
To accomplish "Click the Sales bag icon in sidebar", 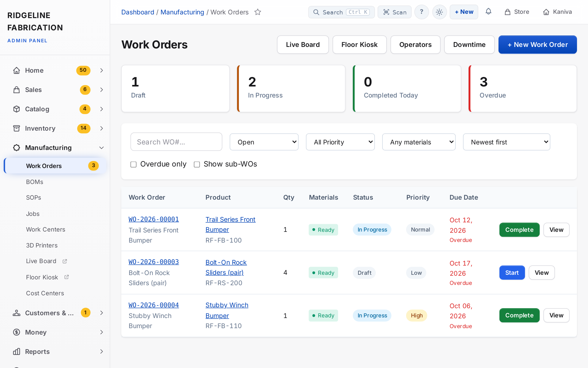I will [17, 90].
